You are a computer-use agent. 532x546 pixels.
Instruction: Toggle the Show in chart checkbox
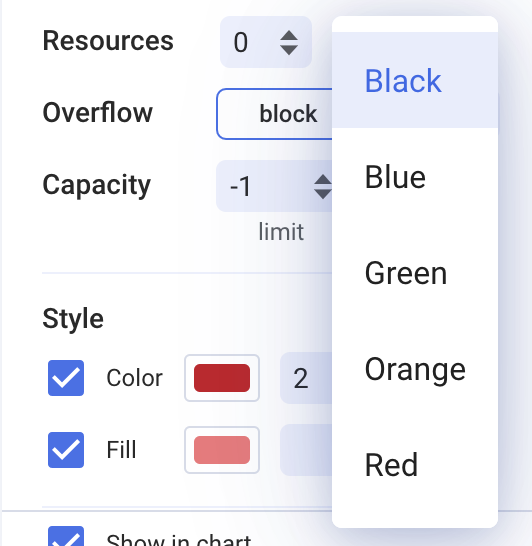point(66,536)
